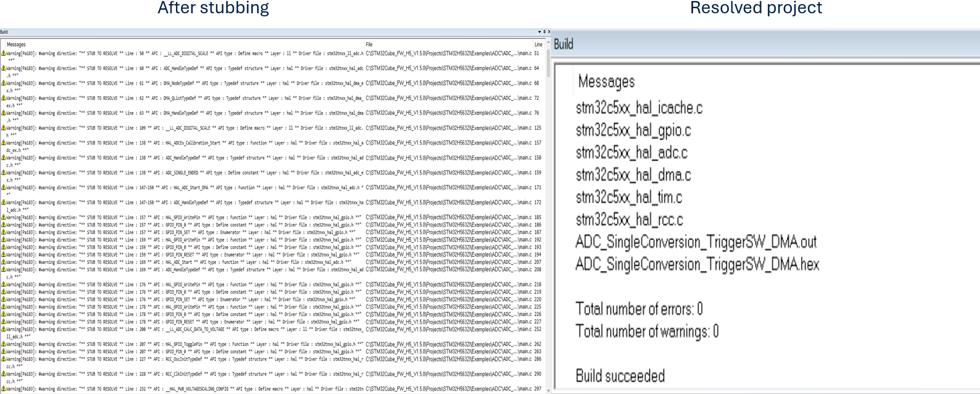Select stm32c5xx_hal_icache.c in resolved build output
Screen dimensions: 980x394
click(639, 108)
